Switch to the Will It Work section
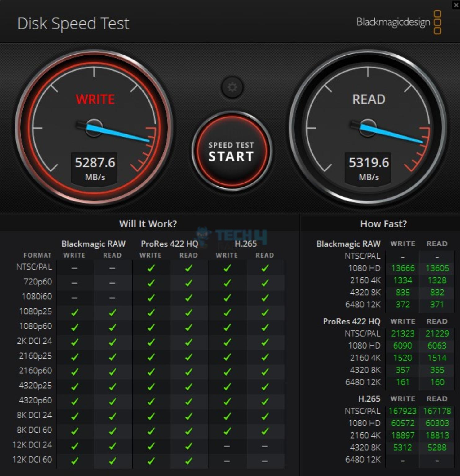460x476 pixels. tap(148, 223)
